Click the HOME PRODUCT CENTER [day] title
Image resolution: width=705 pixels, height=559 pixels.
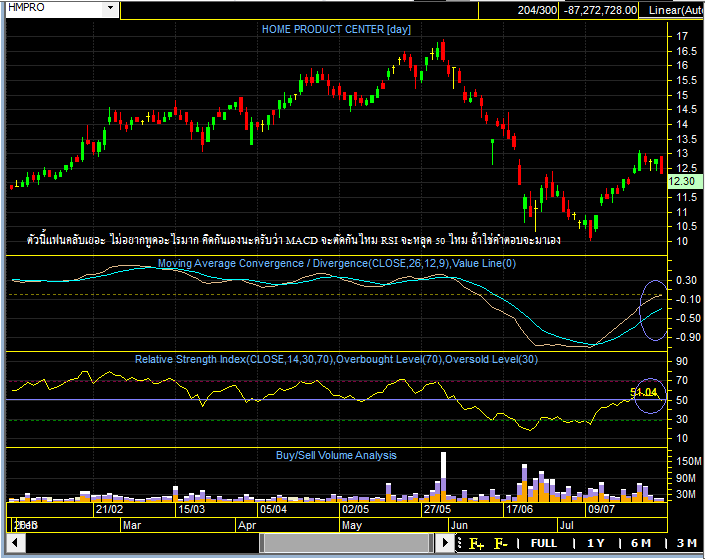(x=336, y=29)
